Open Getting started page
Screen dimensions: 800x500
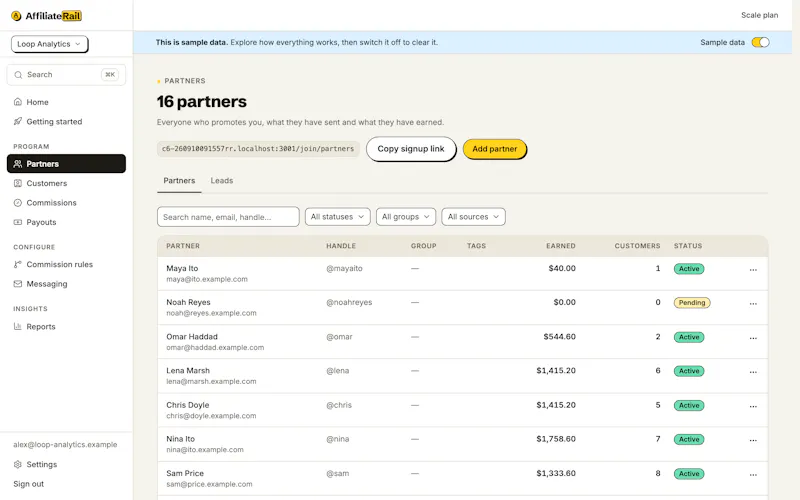[x=66, y=121]
